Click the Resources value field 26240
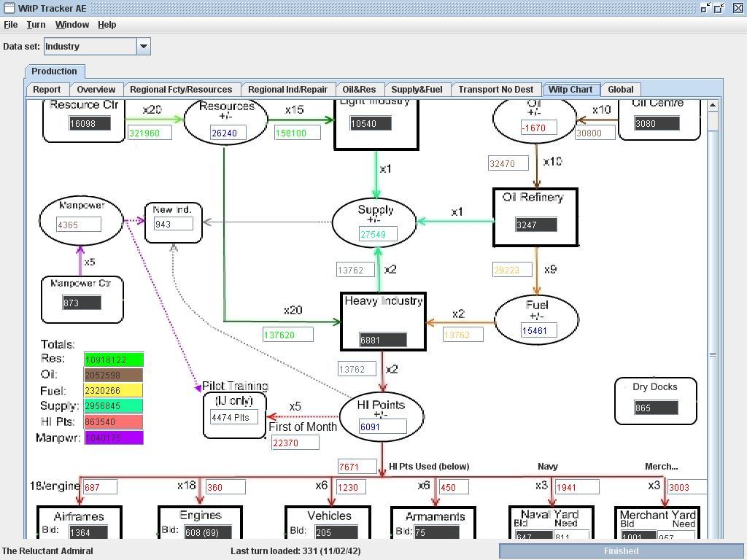This screenshot has width=747, height=560. (228, 133)
